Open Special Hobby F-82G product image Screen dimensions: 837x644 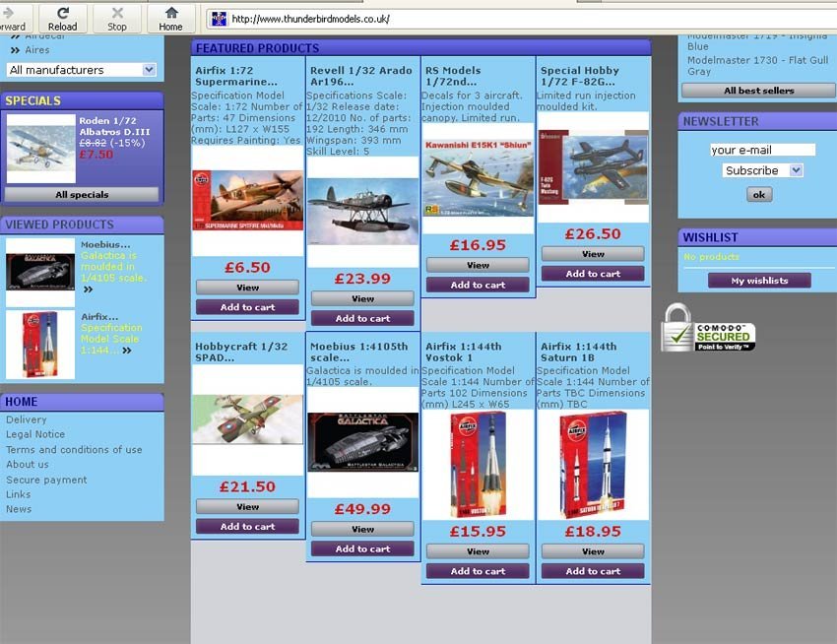click(x=594, y=167)
